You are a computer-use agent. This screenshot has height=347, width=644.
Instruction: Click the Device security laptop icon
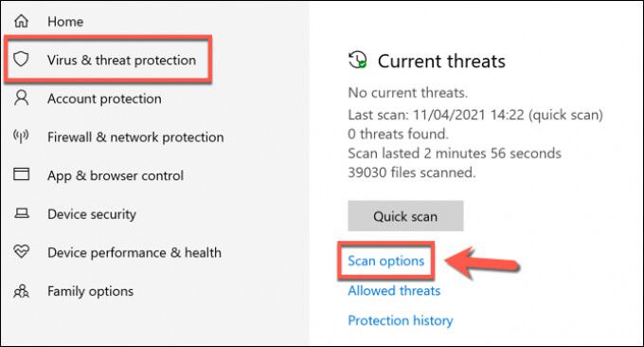pyautogui.click(x=22, y=213)
